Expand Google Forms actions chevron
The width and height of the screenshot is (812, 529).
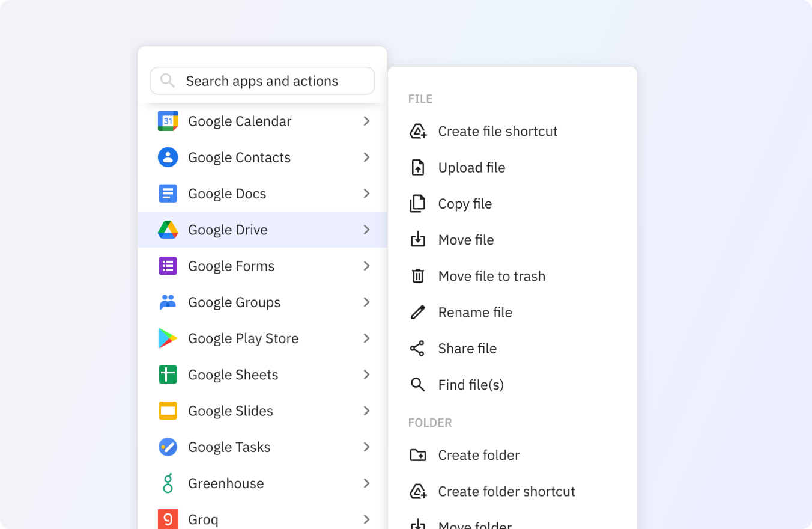366,266
